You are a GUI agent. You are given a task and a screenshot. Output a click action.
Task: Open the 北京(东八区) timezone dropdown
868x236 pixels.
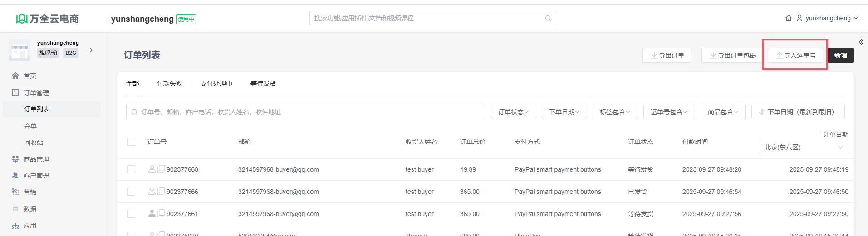(803, 147)
